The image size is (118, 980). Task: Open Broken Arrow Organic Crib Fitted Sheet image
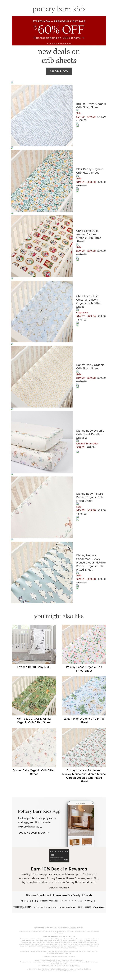(42, 116)
